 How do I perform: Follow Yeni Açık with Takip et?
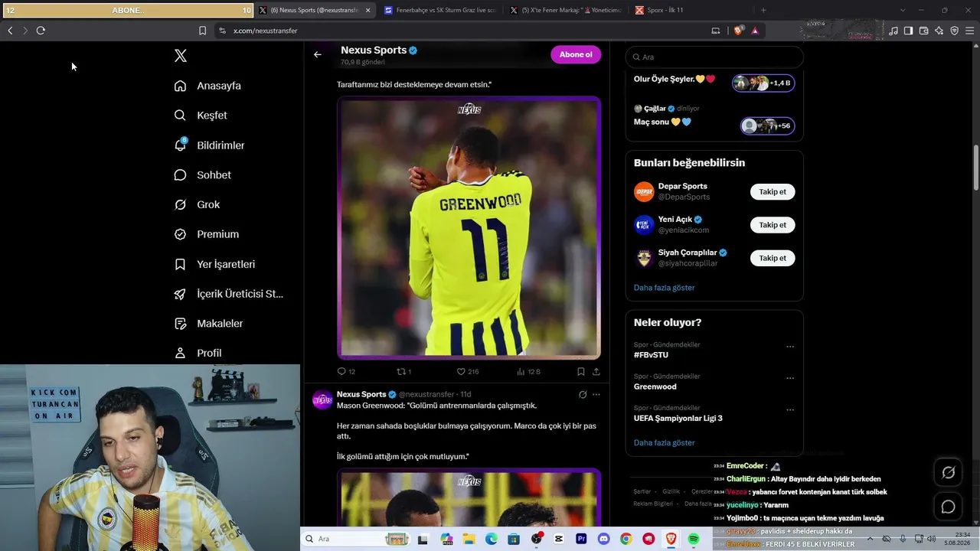point(773,225)
